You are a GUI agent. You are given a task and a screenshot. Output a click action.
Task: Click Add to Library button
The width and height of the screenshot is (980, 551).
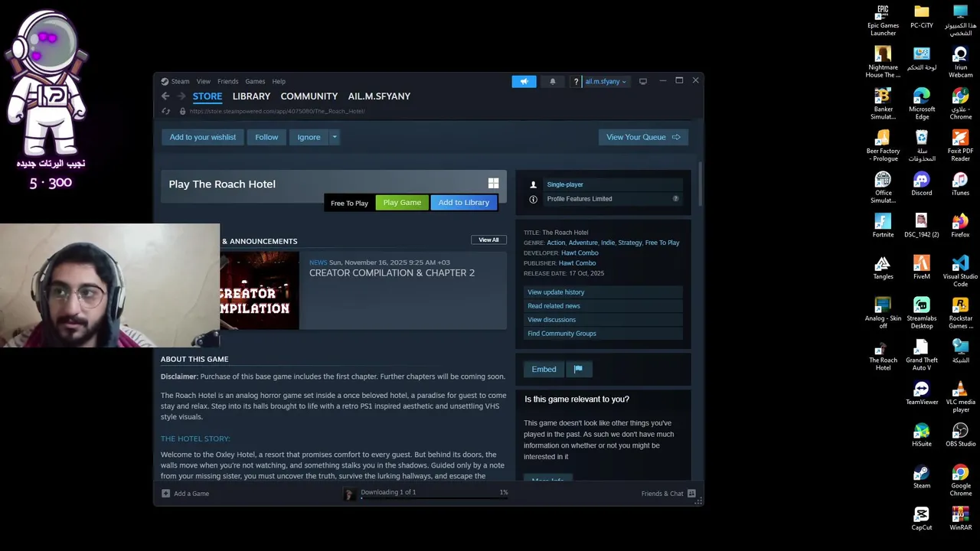pyautogui.click(x=464, y=203)
